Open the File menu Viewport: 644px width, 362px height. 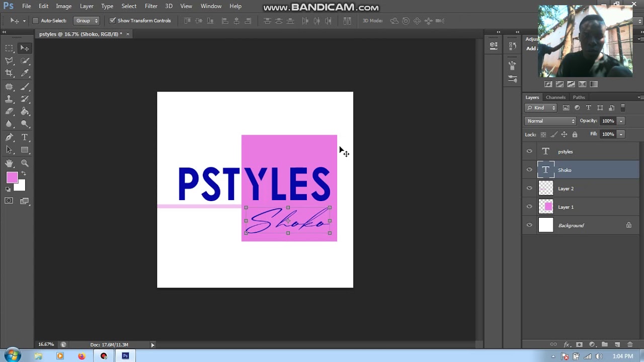pos(27,6)
